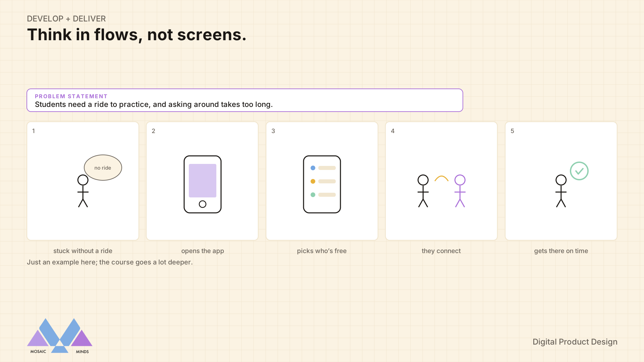Click the 'PROBLEM STATEMENT' label
644x362 pixels.
71,96
